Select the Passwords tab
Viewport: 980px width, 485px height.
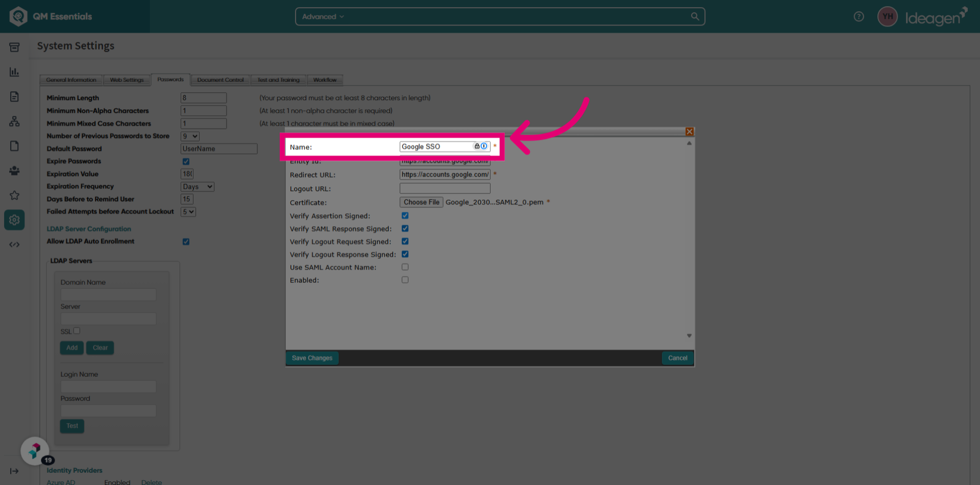[x=170, y=80]
